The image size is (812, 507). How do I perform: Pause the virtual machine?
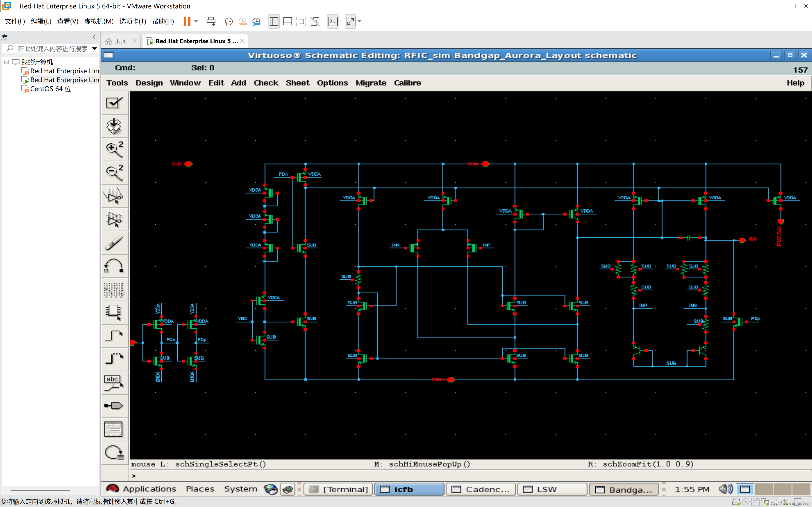187,21
